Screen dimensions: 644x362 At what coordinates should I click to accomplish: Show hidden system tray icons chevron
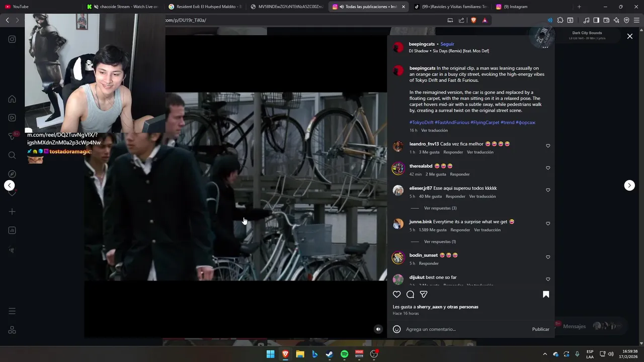[x=544, y=354]
